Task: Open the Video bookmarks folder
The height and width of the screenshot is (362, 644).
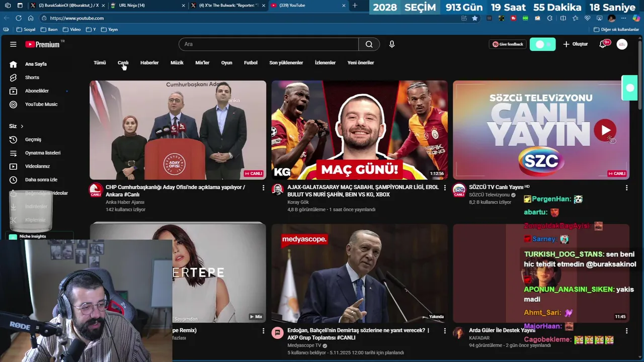Action: pyautogui.click(x=71, y=30)
